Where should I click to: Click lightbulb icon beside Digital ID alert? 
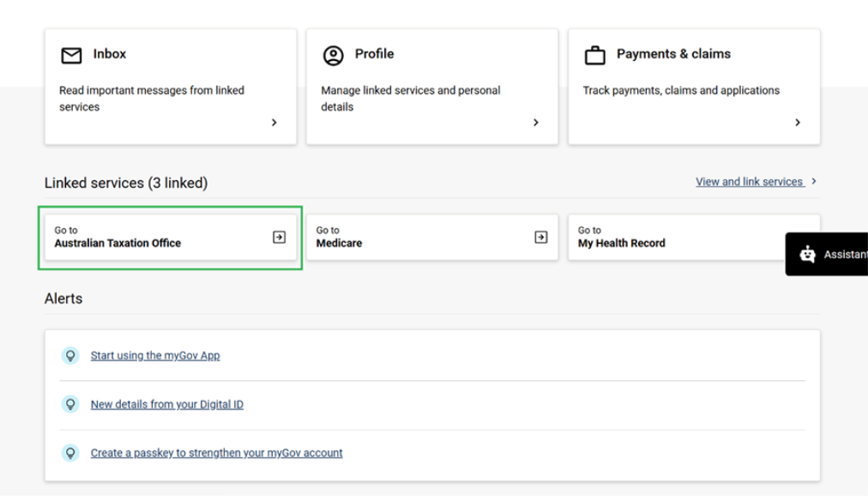tap(70, 404)
